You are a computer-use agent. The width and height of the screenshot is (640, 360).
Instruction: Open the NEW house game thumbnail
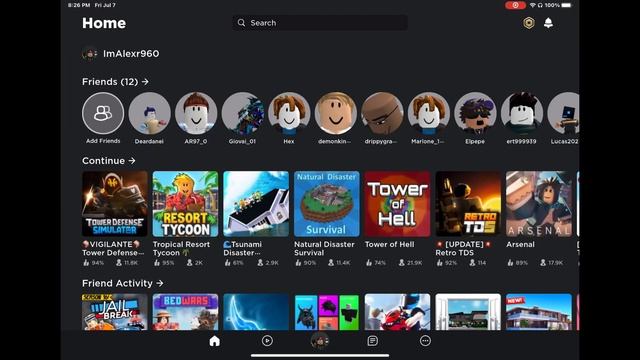[539, 312]
